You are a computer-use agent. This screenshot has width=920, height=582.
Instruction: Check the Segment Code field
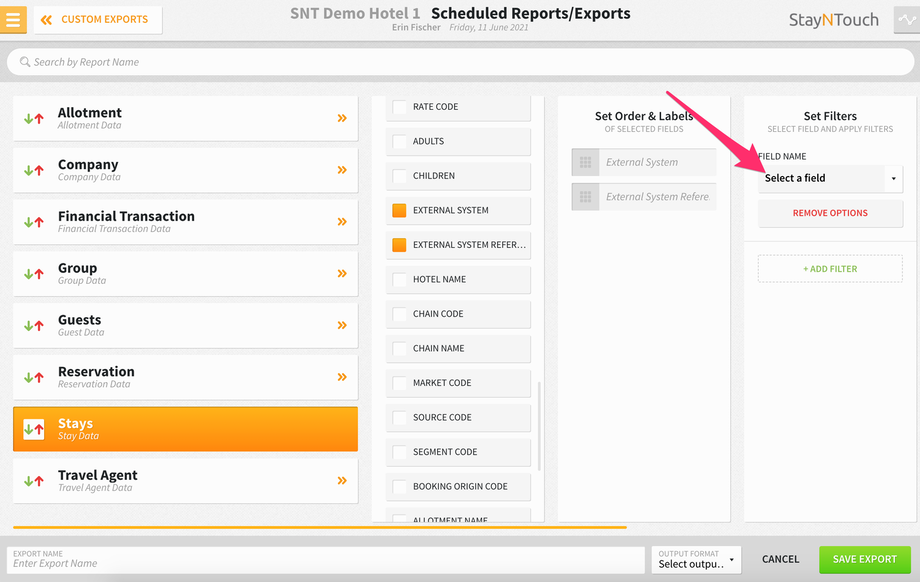(x=399, y=452)
